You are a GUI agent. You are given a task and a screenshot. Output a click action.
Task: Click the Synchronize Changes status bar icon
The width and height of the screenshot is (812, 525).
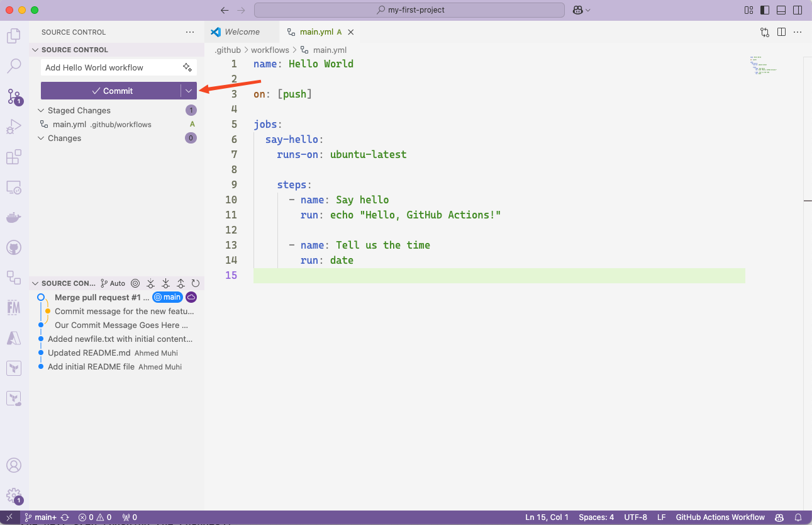tap(65, 517)
